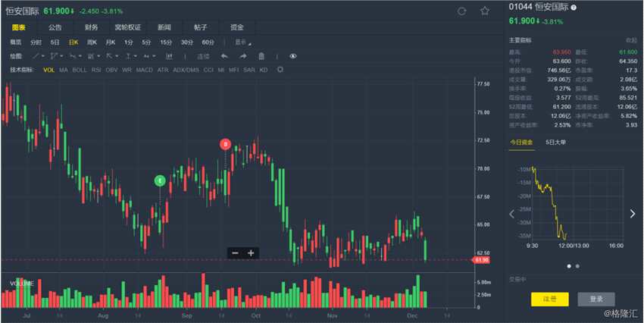Select the 60分 chart interval
The width and height of the screenshot is (644, 323).
pos(208,42)
